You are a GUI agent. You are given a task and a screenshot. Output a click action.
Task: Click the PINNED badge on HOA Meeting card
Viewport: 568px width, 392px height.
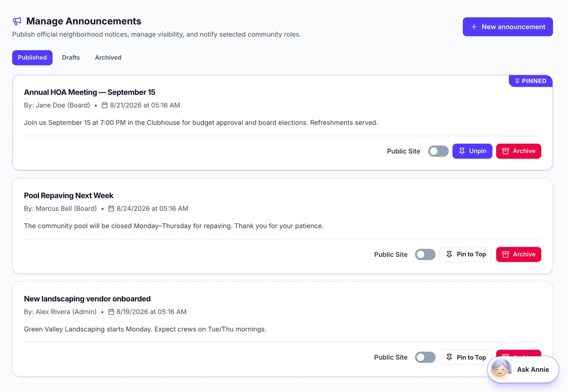point(531,81)
